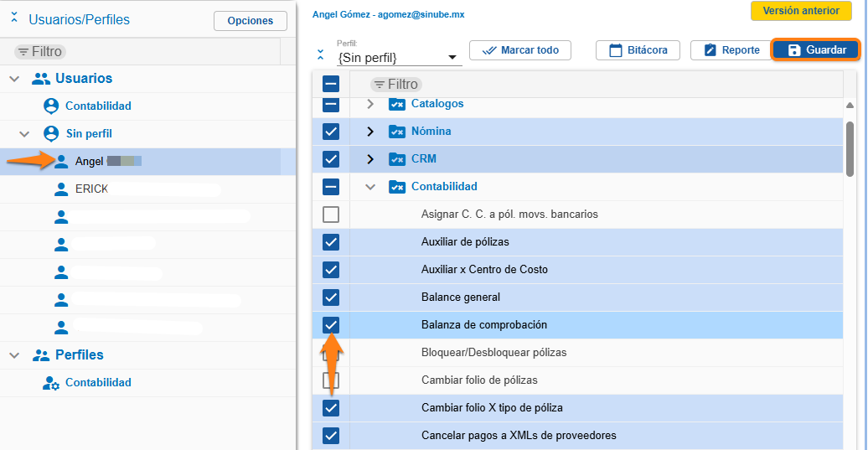Uncheck the Auxiliar de pólizas checkbox
Screen dimensions: 868x450
331,242
